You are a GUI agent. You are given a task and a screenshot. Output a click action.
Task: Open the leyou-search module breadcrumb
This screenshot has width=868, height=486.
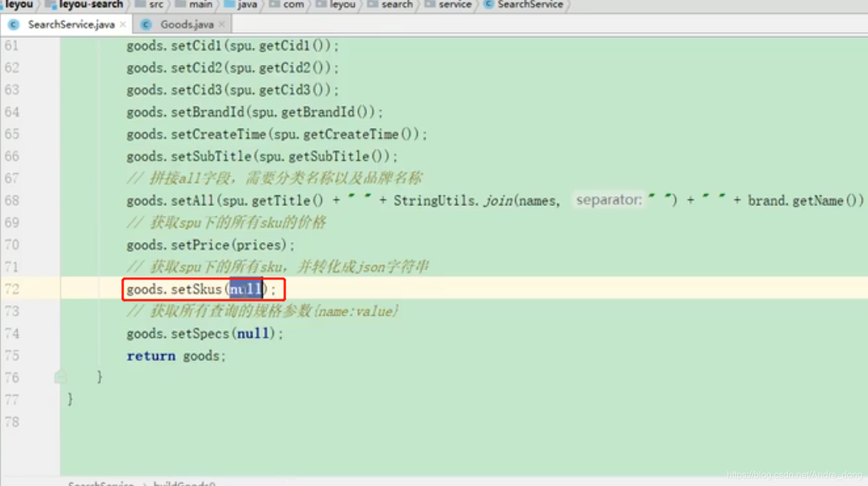(91, 5)
